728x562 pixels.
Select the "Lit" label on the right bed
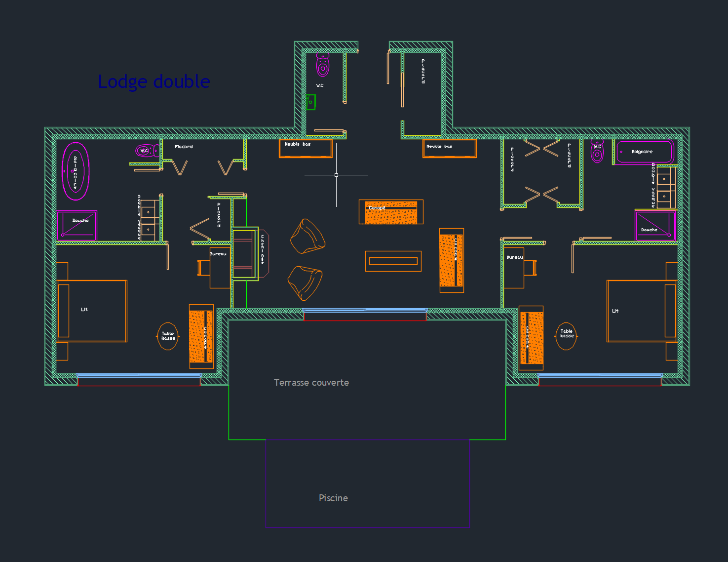point(615,311)
